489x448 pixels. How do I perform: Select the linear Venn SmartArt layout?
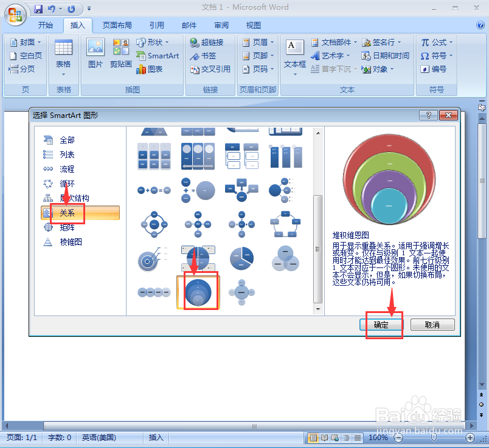point(154,292)
